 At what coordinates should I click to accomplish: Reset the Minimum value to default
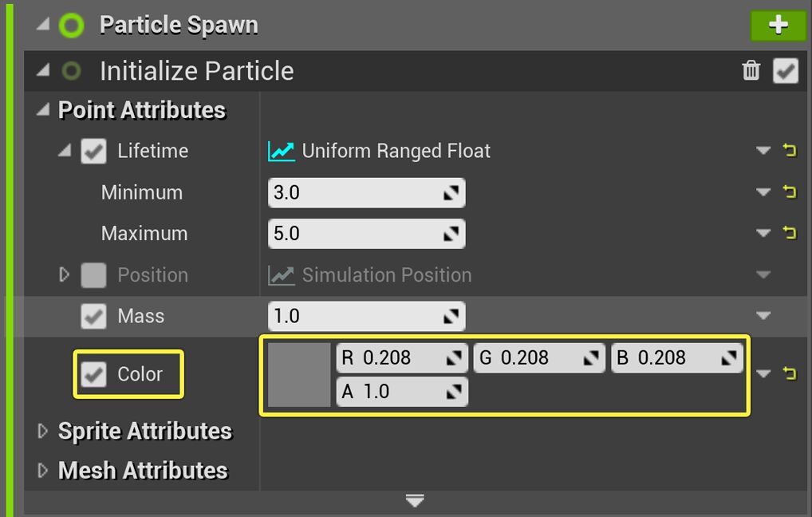click(790, 192)
